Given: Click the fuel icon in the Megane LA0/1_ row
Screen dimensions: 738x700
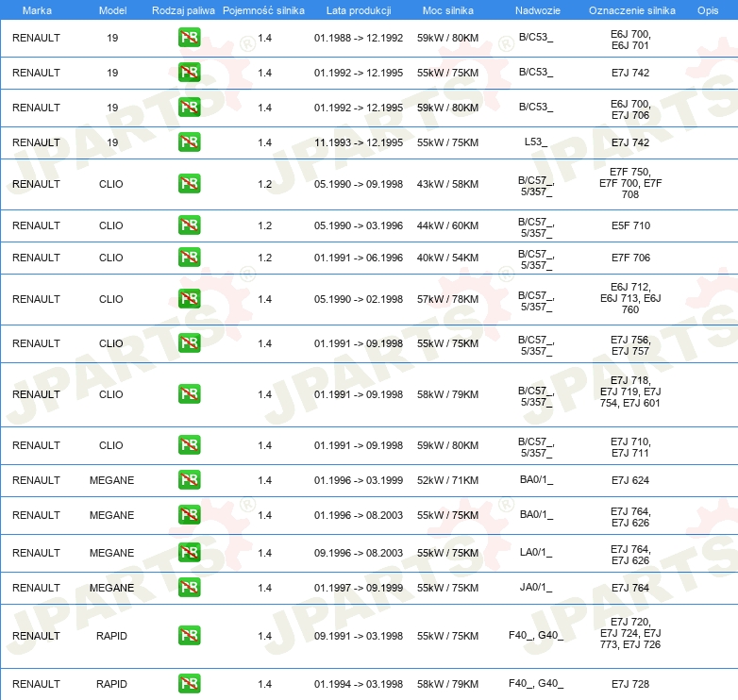Looking at the screenshot, I should coord(189,552).
